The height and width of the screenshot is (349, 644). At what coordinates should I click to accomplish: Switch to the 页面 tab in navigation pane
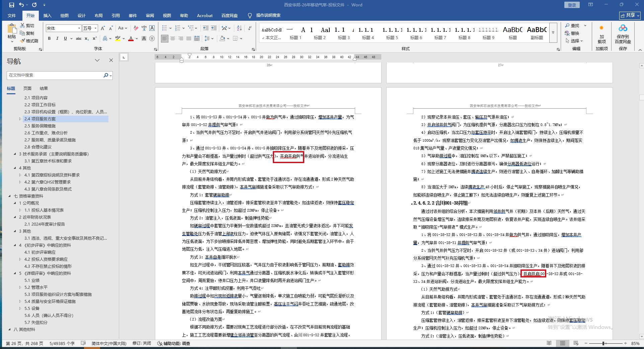coord(27,88)
